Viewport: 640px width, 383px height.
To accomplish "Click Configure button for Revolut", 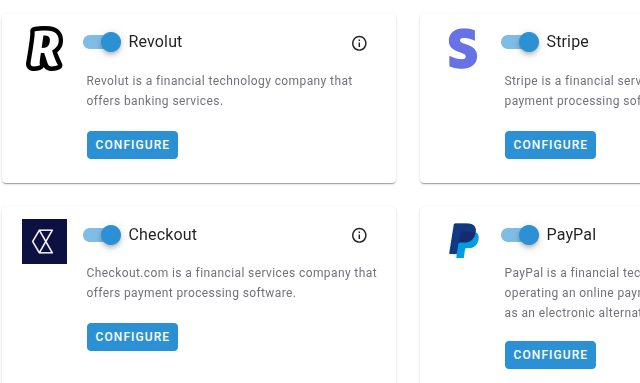I will [x=132, y=145].
